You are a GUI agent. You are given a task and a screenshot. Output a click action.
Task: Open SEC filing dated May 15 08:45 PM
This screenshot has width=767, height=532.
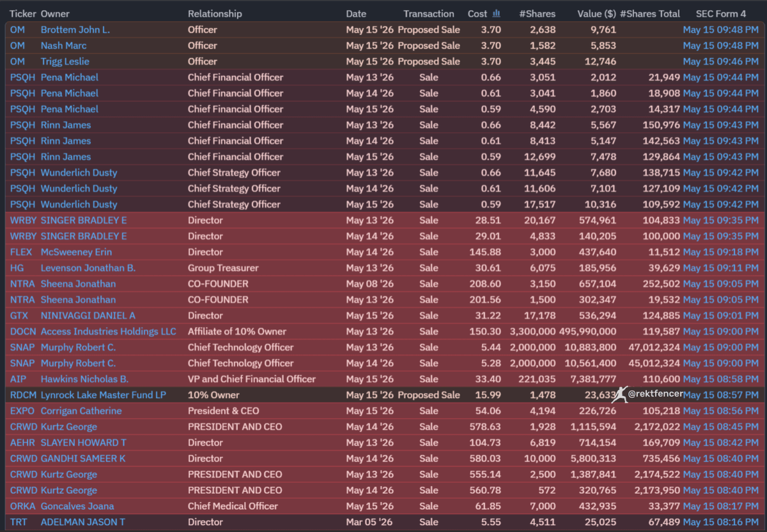tap(721, 427)
